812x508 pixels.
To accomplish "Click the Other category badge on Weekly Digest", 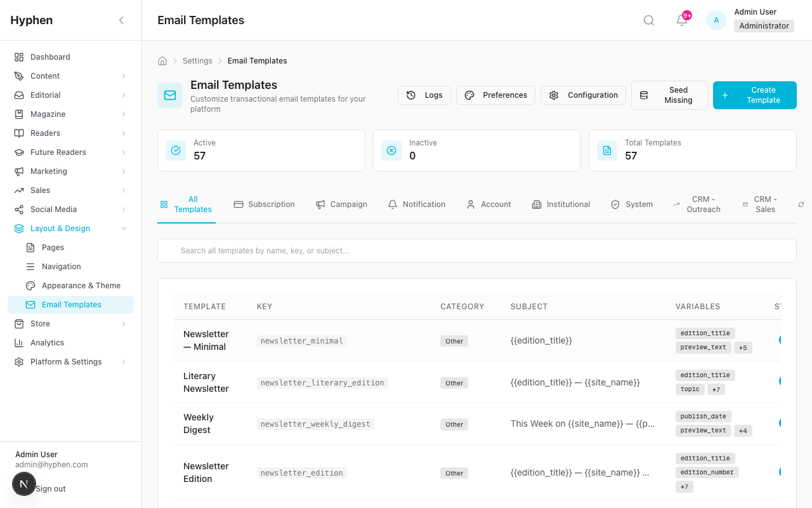I will tap(454, 424).
